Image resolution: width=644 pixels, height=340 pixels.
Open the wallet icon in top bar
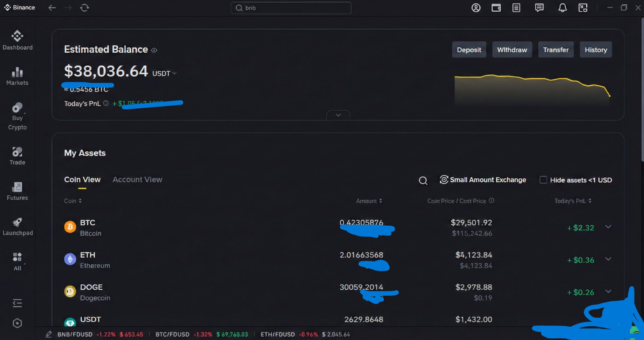496,8
